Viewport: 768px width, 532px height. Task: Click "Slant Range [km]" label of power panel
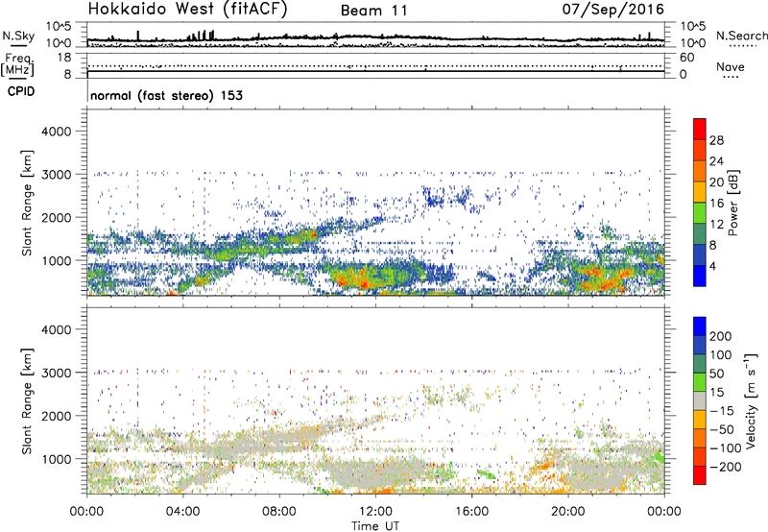click(x=27, y=203)
